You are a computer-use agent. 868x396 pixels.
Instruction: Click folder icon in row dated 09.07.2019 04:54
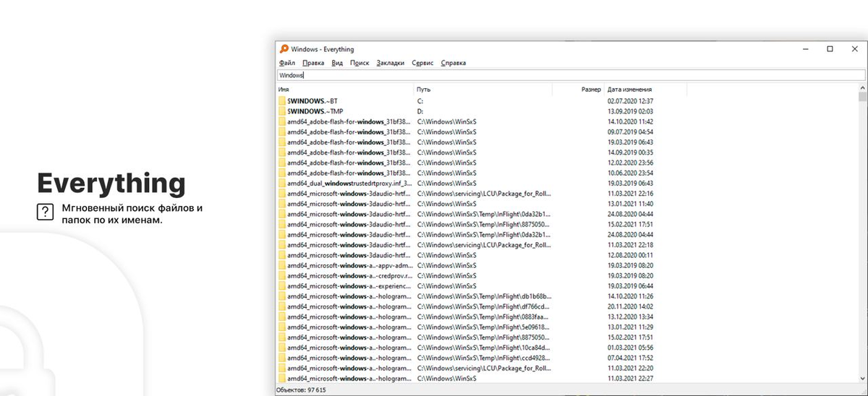pyautogui.click(x=282, y=132)
